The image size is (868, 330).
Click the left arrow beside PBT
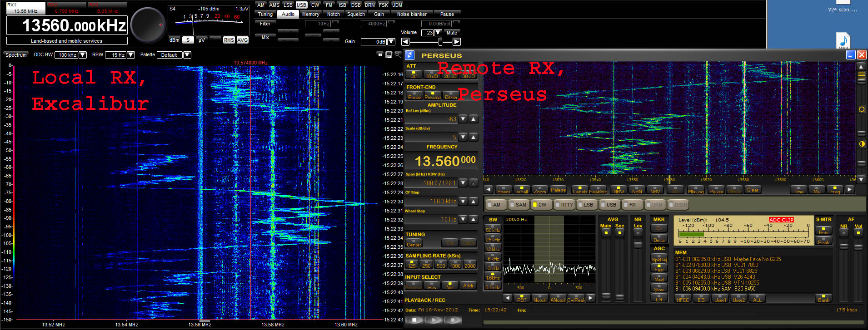(508, 298)
